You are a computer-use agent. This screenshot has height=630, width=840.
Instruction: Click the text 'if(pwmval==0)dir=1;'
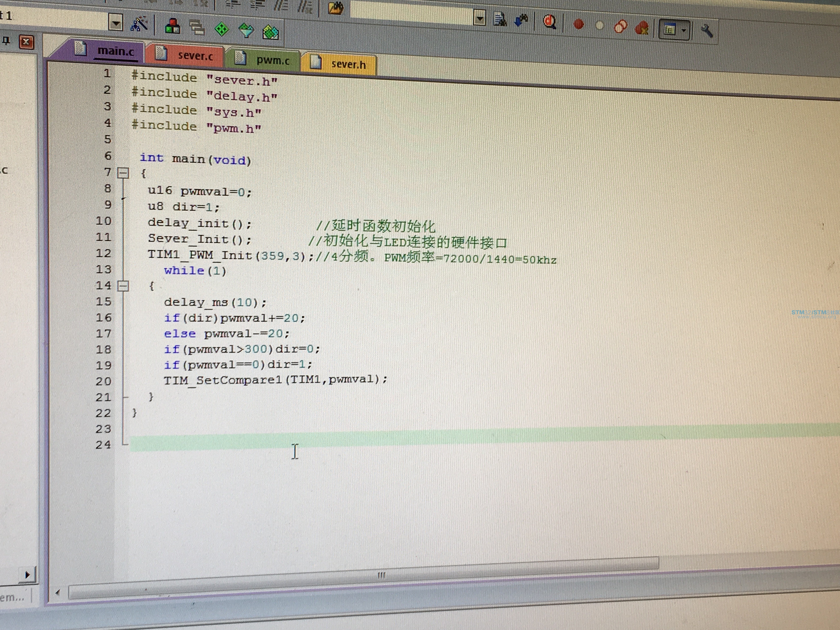238,365
